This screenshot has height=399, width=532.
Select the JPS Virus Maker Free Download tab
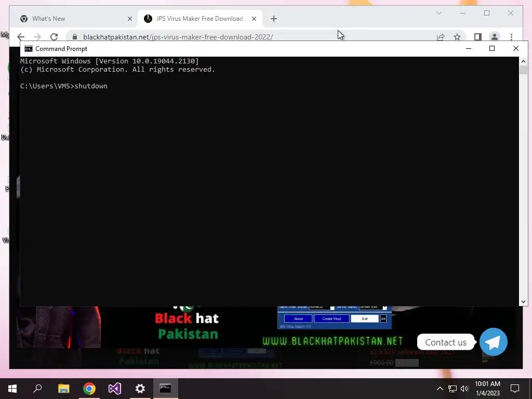coord(200,19)
